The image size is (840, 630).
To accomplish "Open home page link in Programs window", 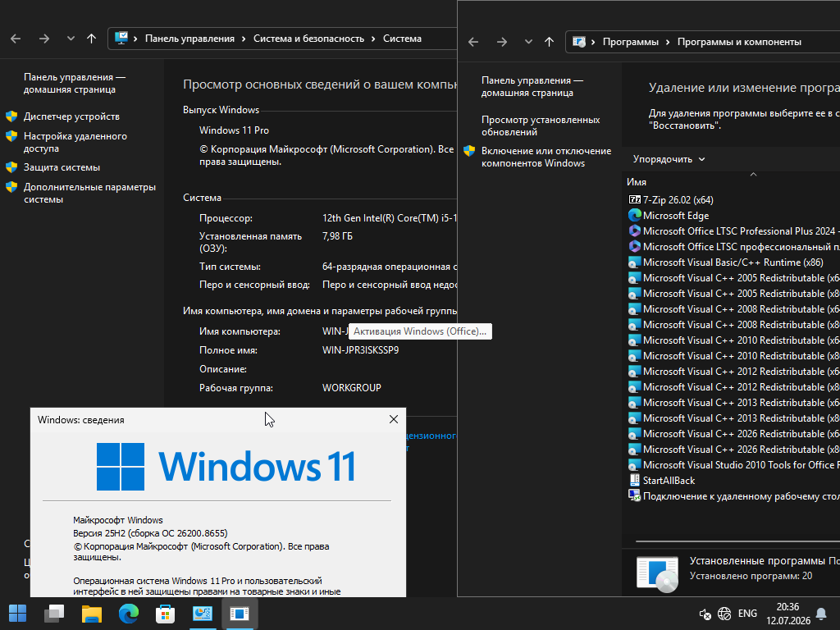I will click(532, 86).
